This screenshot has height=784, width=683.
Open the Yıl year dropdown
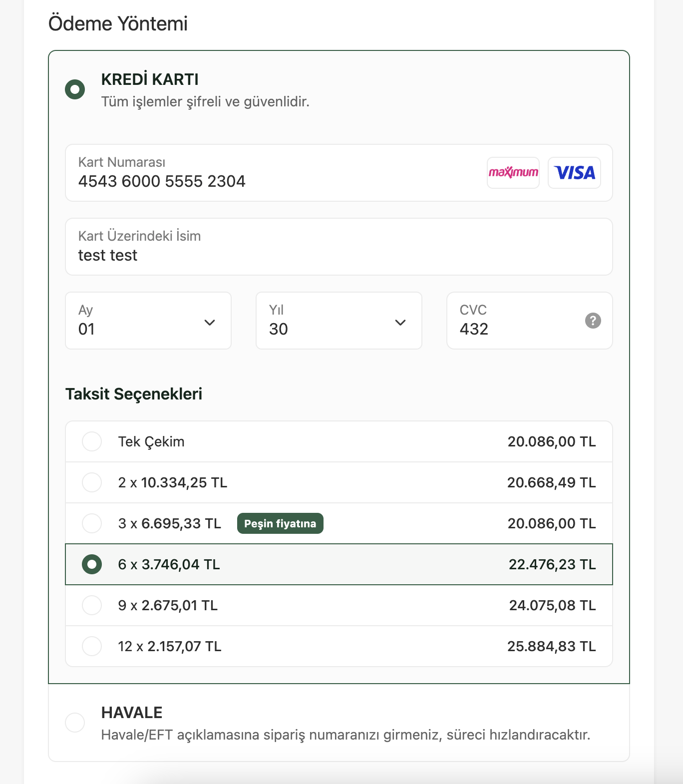339,321
